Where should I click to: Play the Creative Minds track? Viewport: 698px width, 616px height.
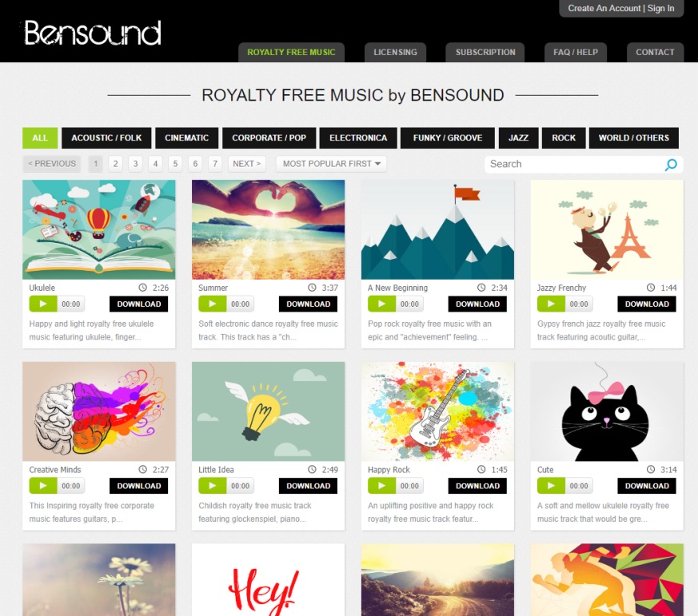pos(42,486)
